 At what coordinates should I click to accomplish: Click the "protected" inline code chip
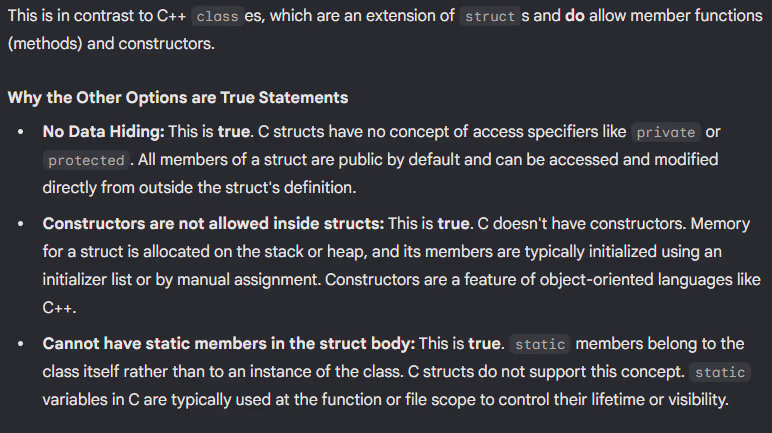pos(86,160)
